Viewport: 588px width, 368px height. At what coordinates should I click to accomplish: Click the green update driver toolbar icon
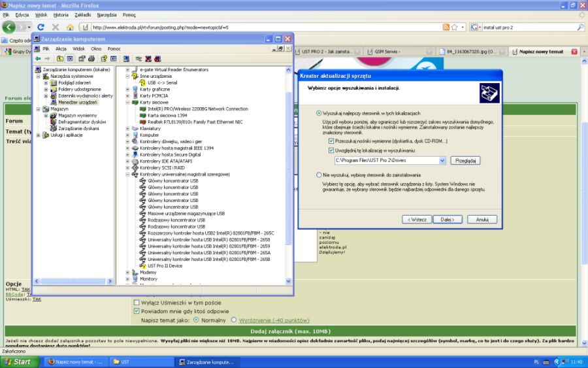(x=139, y=59)
